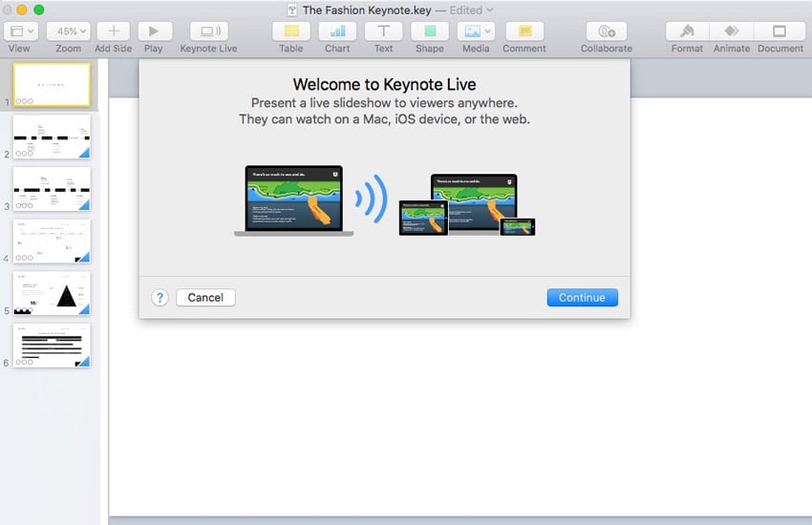Open the Chart tool
This screenshot has height=525, width=812.
[337, 31]
